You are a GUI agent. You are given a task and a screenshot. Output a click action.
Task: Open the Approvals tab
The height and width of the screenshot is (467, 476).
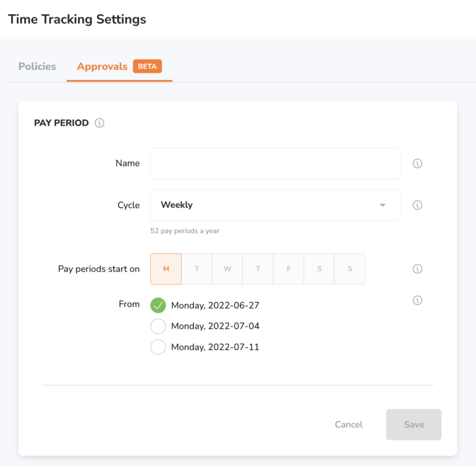pyautogui.click(x=102, y=66)
